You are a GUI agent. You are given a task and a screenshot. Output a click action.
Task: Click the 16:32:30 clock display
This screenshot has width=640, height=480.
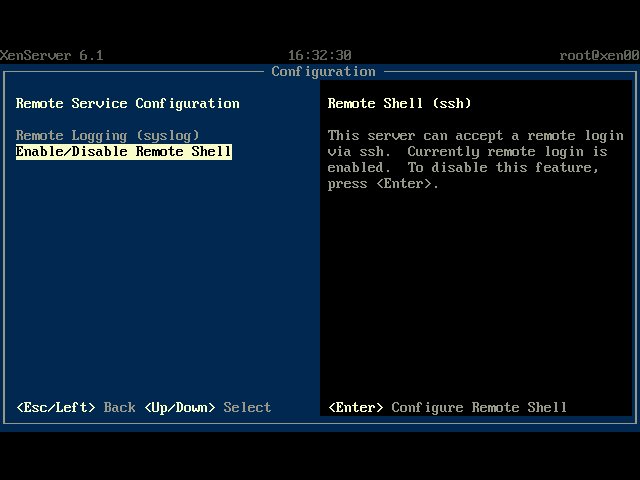tap(320, 56)
